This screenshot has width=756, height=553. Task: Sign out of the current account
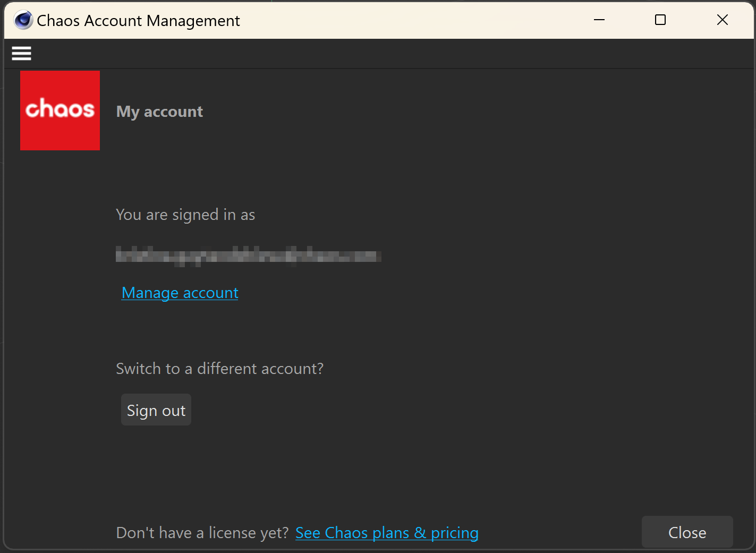156,410
